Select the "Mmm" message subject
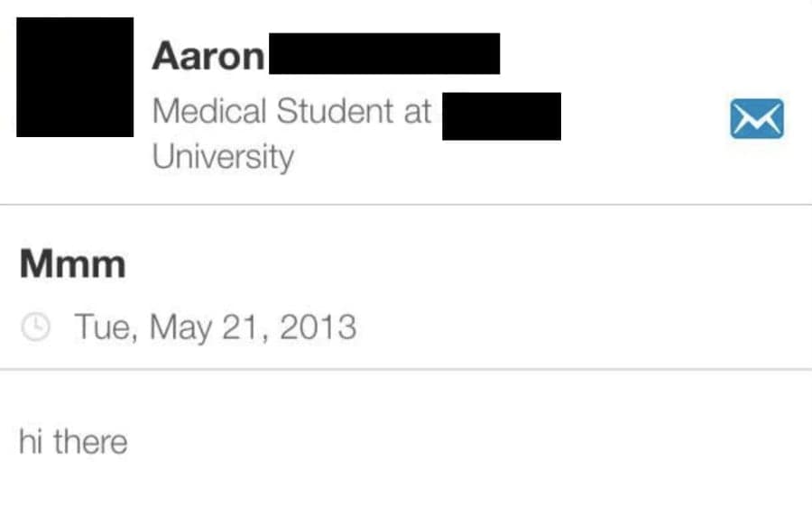This screenshot has height=507, width=812. click(72, 264)
